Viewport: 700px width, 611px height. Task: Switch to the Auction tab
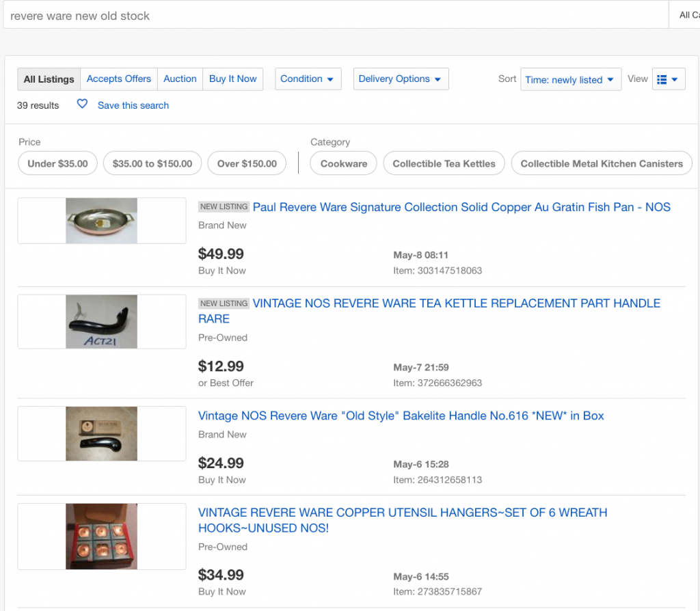(x=180, y=79)
